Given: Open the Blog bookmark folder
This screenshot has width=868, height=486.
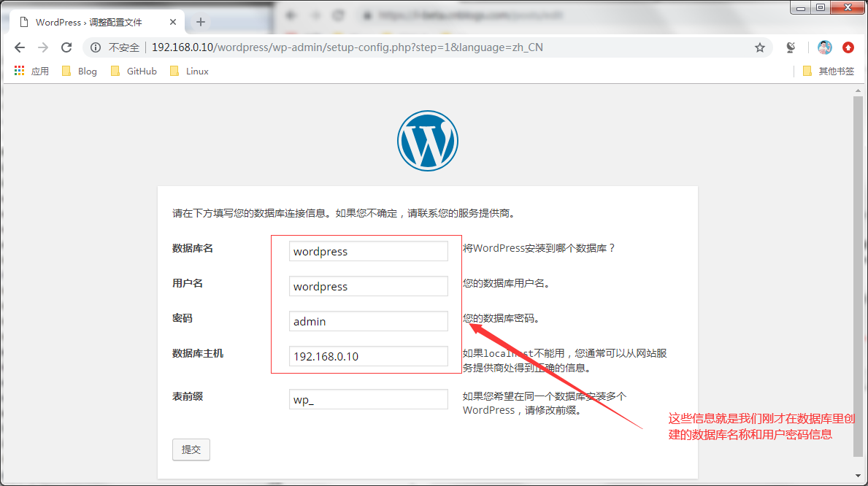Looking at the screenshot, I should [x=79, y=71].
